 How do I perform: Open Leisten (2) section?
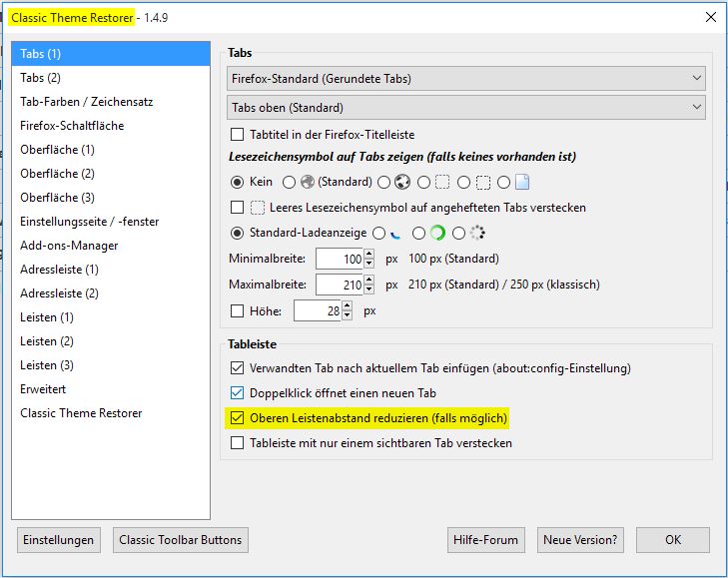[x=111, y=341]
